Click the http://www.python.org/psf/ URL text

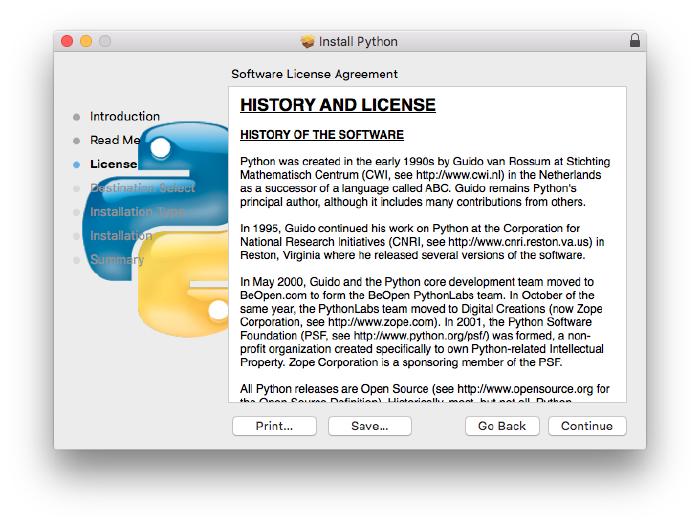click(x=421, y=336)
